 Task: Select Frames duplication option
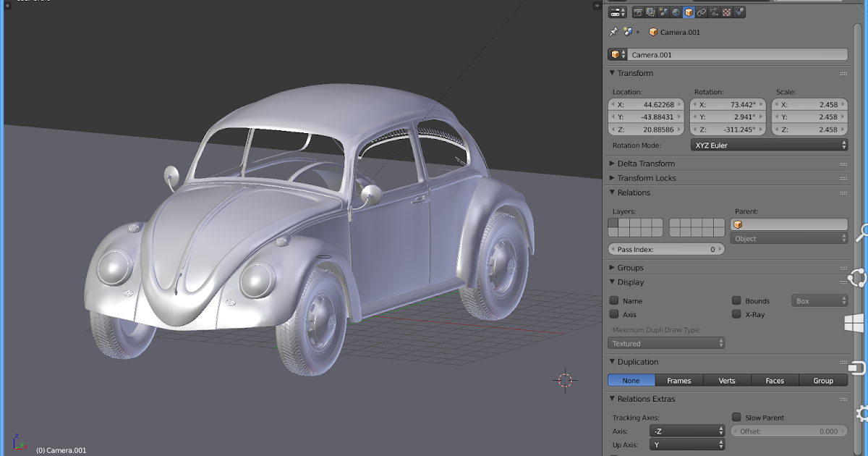(678, 381)
